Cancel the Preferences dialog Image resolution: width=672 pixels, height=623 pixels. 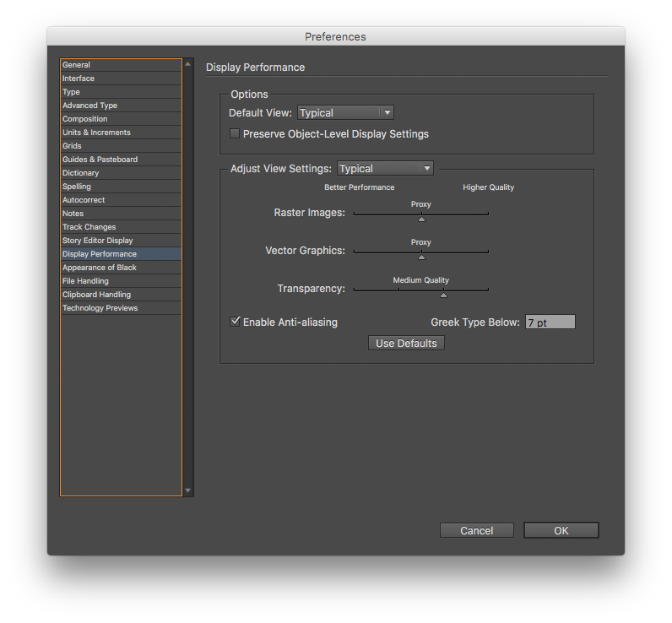tap(477, 530)
